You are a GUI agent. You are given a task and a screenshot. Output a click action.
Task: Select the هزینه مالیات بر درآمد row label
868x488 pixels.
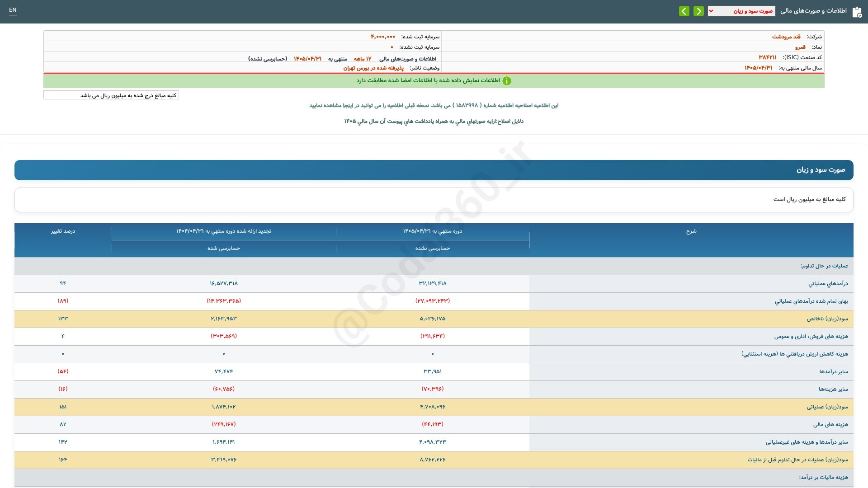coord(823,478)
